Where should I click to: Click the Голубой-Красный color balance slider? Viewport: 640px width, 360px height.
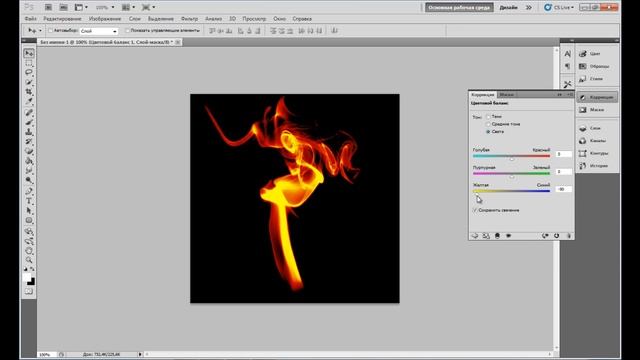click(x=511, y=157)
